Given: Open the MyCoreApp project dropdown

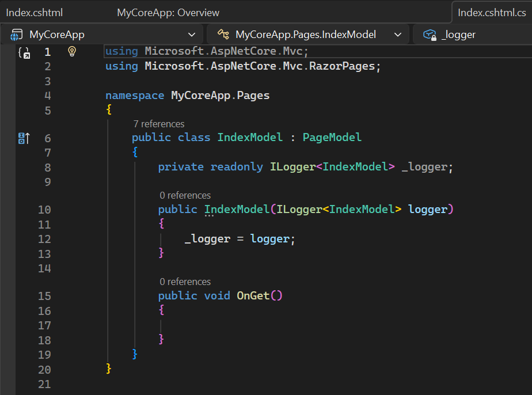Looking at the screenshot, I should pyautogui.click(x=192, y=35).
